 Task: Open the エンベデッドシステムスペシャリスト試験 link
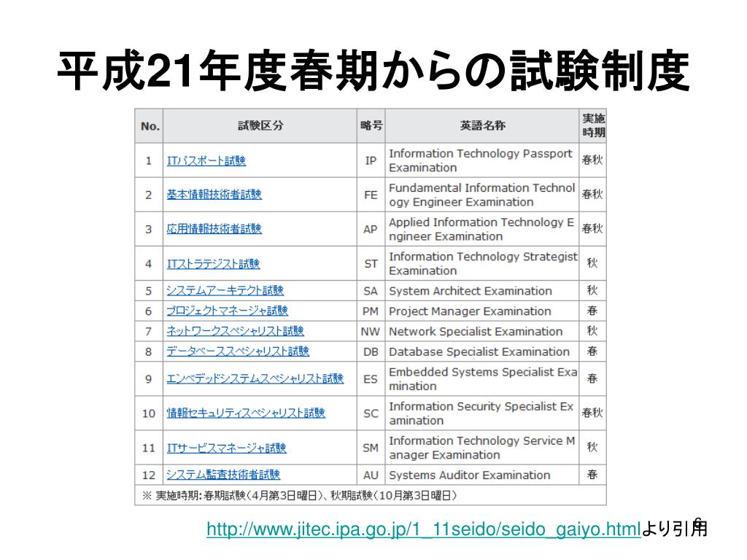(255, 378)
